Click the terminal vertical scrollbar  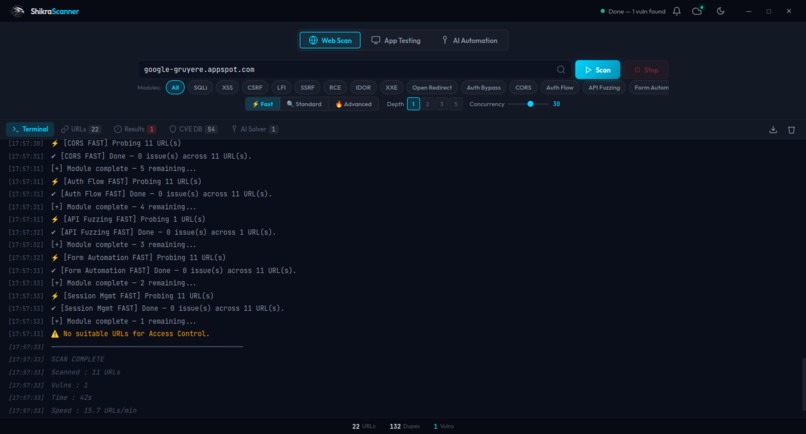point(803,384)
